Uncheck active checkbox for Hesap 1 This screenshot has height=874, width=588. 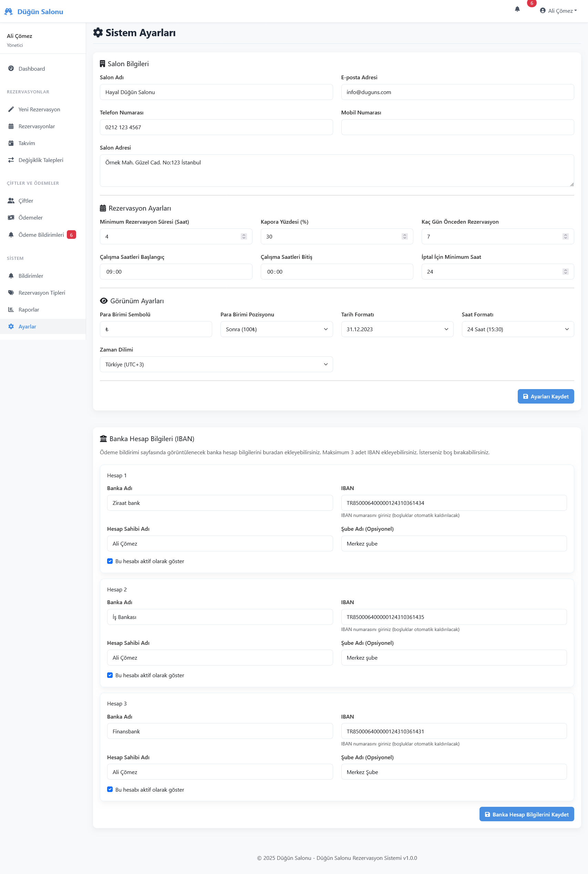pos(110,561)
